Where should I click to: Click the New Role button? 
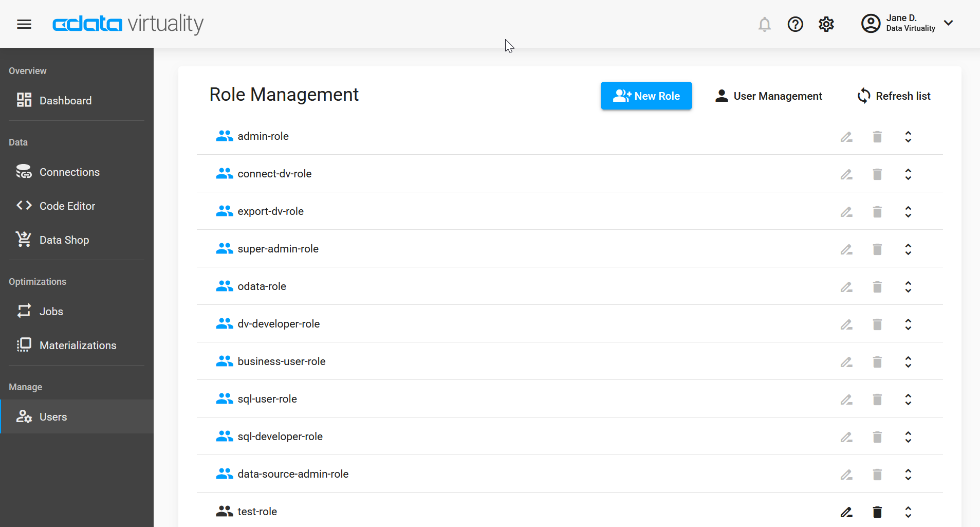click(x=646, y=96)
